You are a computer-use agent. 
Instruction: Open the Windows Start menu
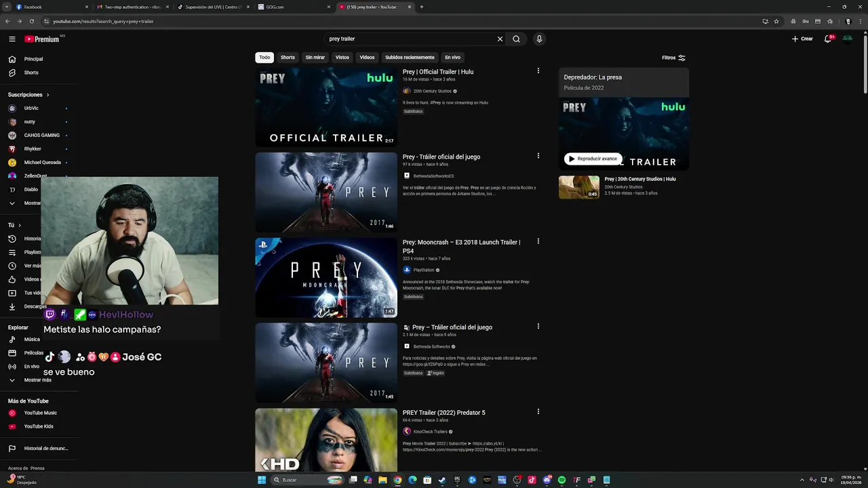262,480
